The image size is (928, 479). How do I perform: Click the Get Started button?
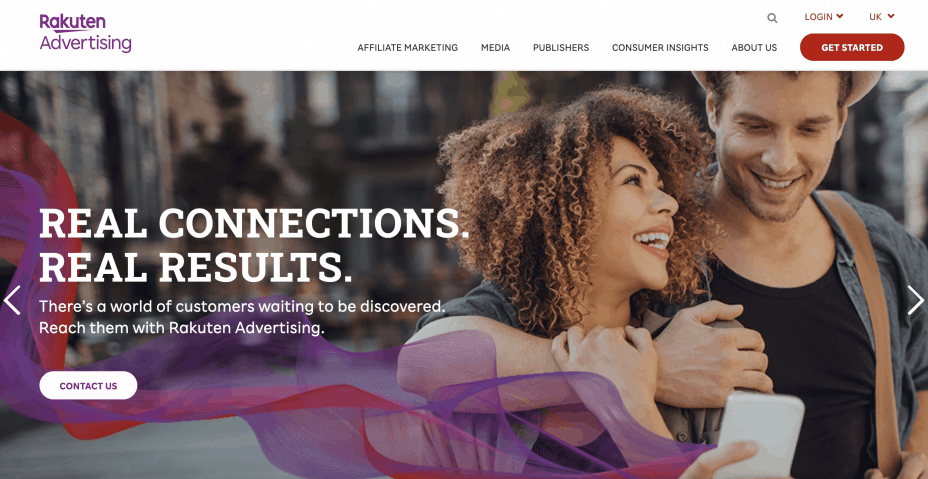[852, 47]
